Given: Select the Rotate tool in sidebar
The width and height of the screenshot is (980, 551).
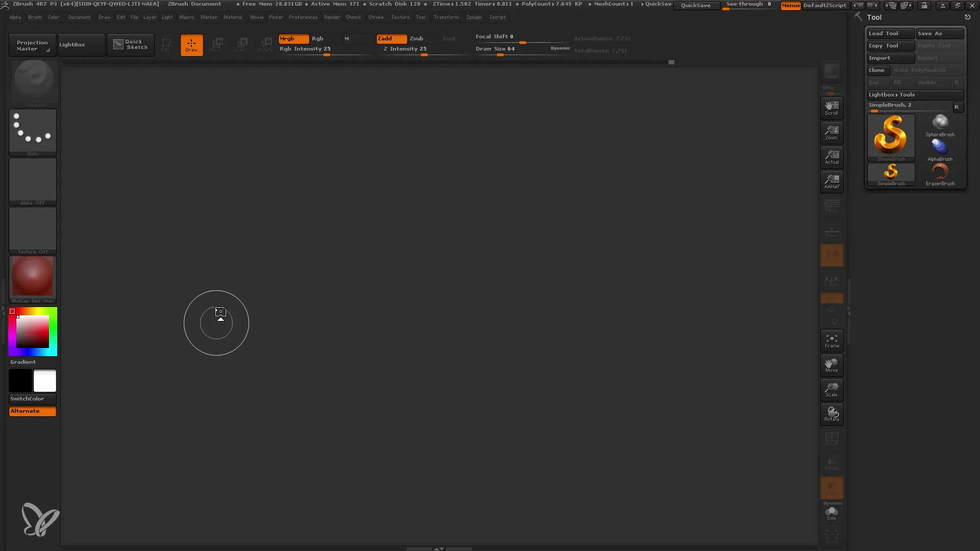Looking at the screenshot, I should click(x=831, y=414).
